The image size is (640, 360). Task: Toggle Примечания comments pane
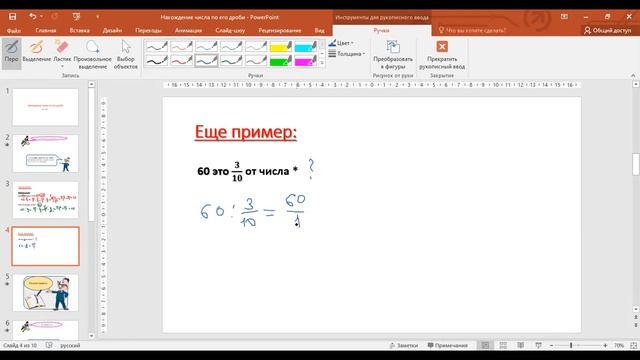click(x=447, y=345)
